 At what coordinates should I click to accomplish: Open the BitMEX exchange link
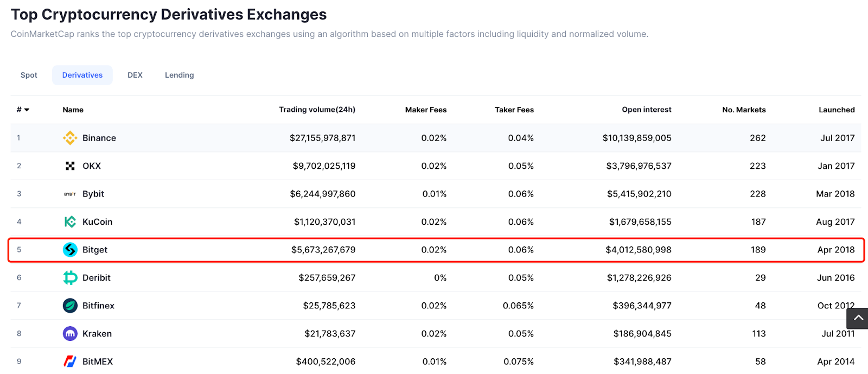98,362
